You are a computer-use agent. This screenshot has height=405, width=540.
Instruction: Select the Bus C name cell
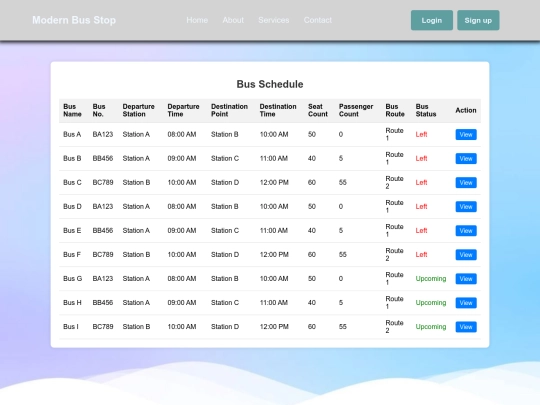[x=72, y=183]
